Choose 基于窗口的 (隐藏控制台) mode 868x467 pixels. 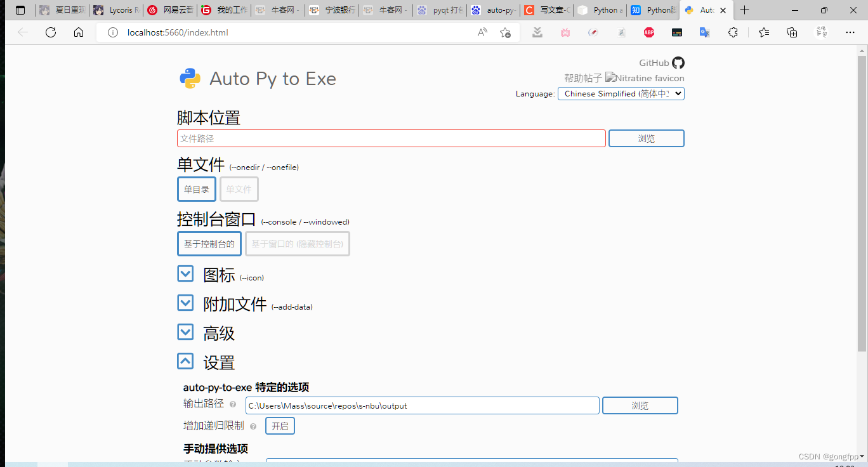298,244
